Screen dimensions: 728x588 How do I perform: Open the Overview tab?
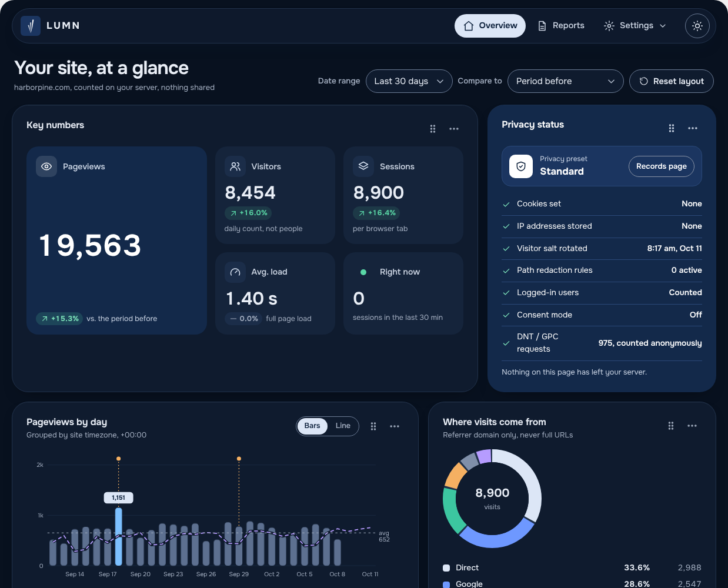(x=490, y=26)
